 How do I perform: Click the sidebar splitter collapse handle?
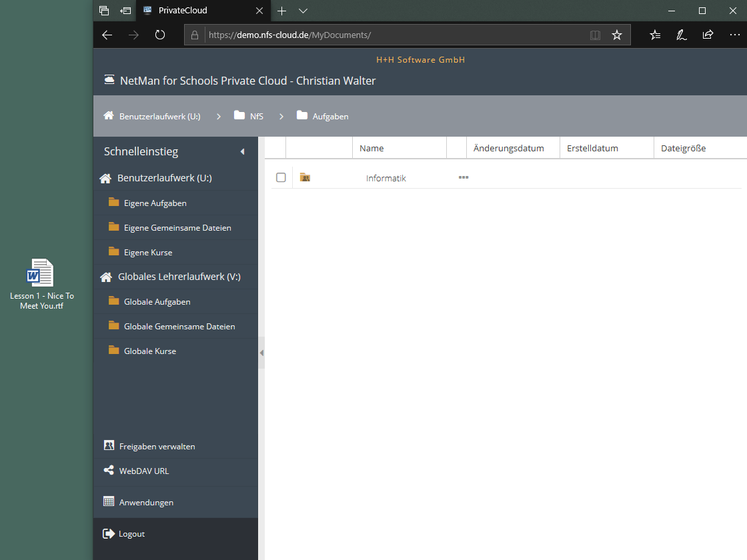point(261,353)
